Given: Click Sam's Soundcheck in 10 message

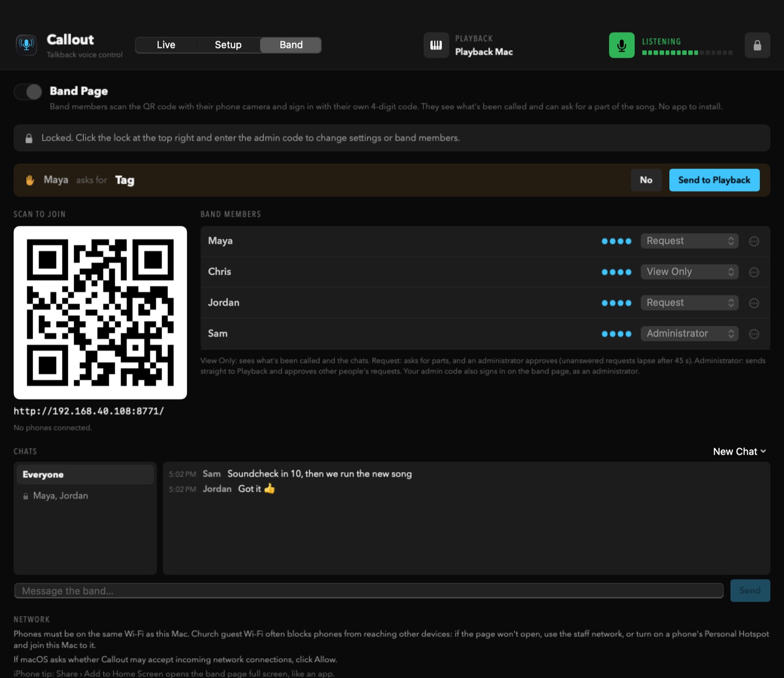Looking at the screenshot, I should (319, 474).
